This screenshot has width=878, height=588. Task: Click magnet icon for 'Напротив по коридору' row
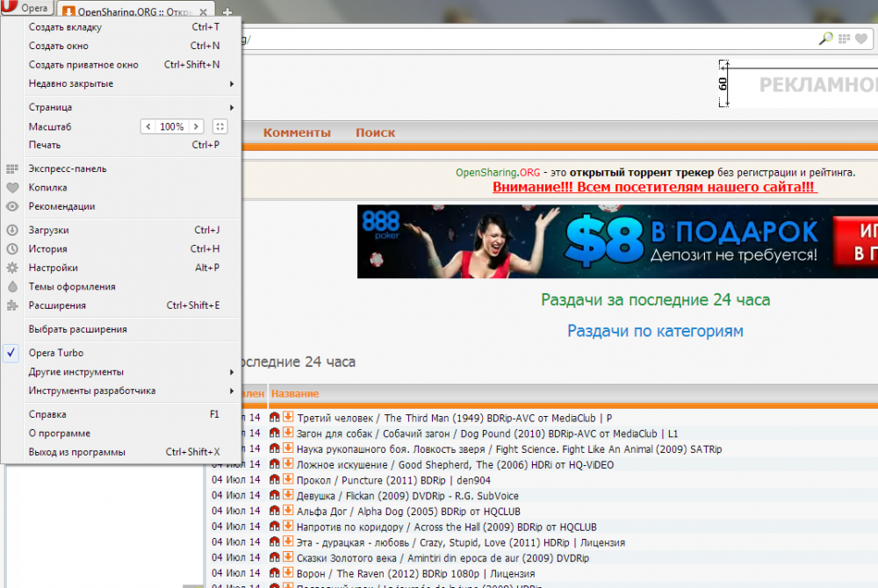[274, 526]
